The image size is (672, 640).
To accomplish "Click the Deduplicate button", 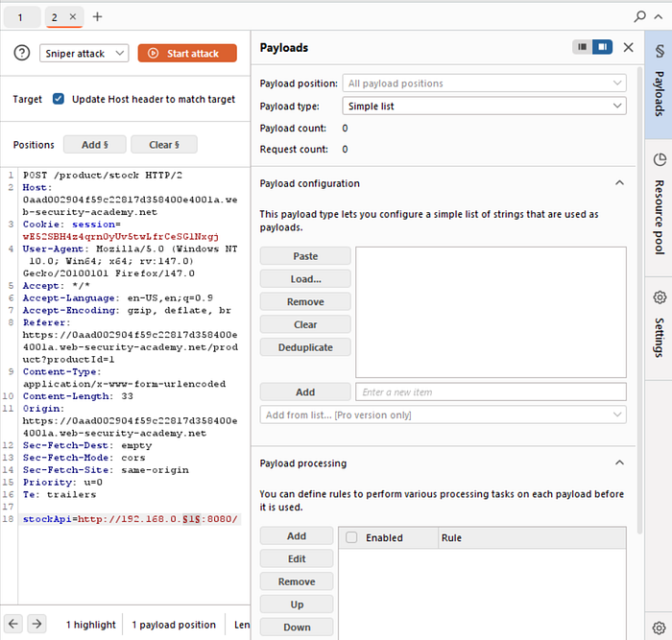I will click(305, 347).
